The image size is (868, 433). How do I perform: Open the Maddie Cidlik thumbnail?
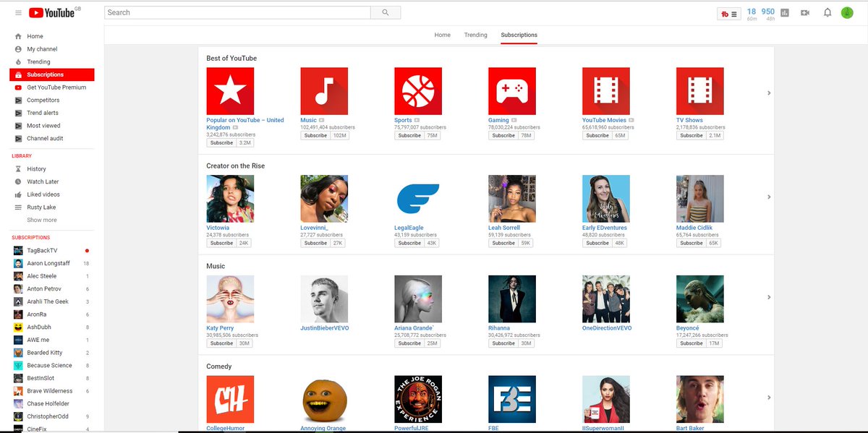[x=700, y=199]
